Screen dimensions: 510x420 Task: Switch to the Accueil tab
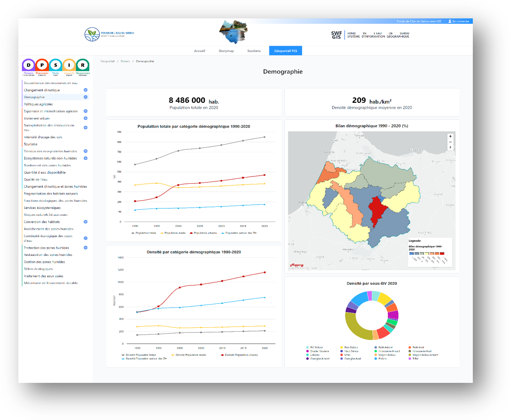(x=200, y=51)
